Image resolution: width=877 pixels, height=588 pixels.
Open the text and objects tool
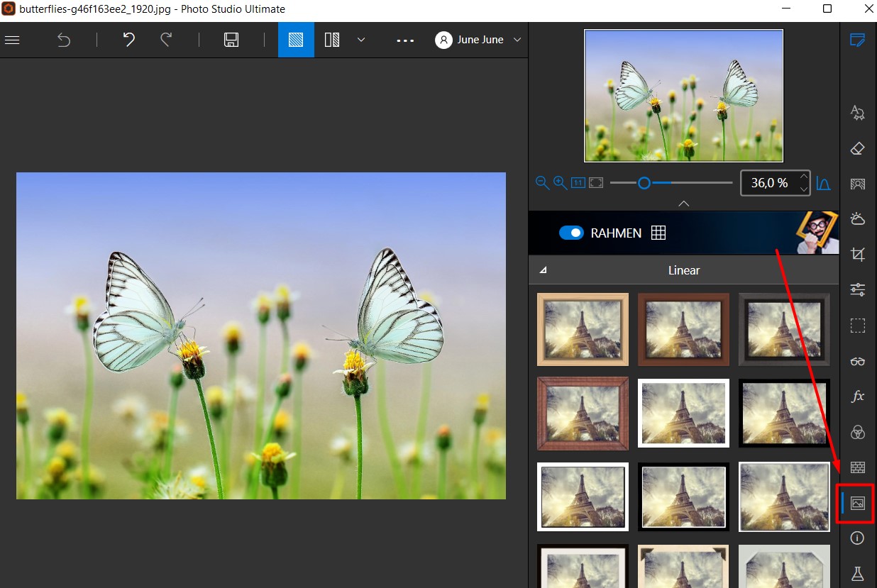click(858, 112)
